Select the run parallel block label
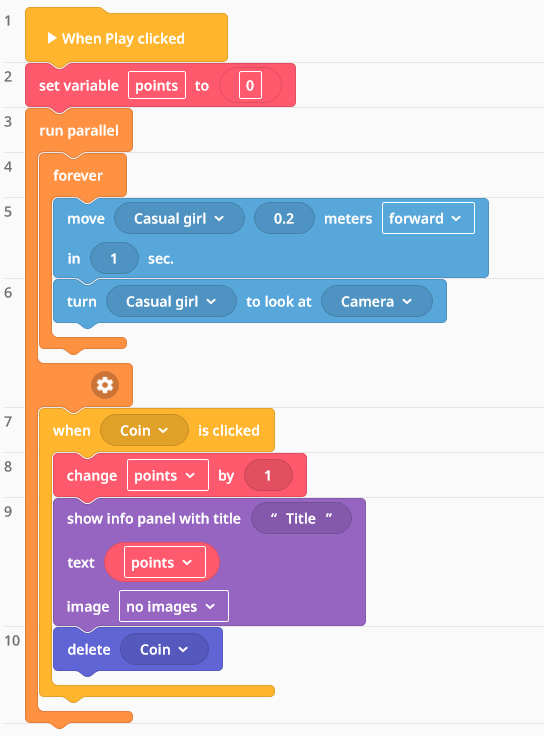The height and width of the screenshot is (736, 544). pos(79,130)
